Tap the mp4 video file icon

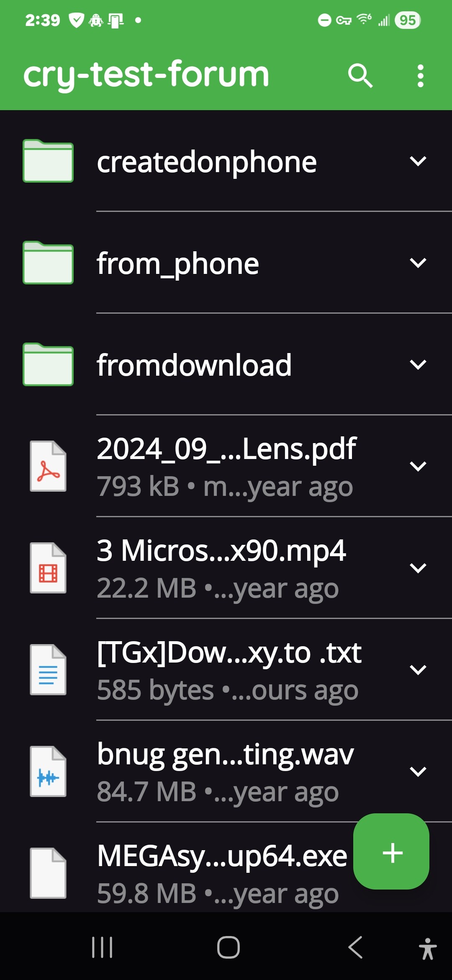coord(48,568)
